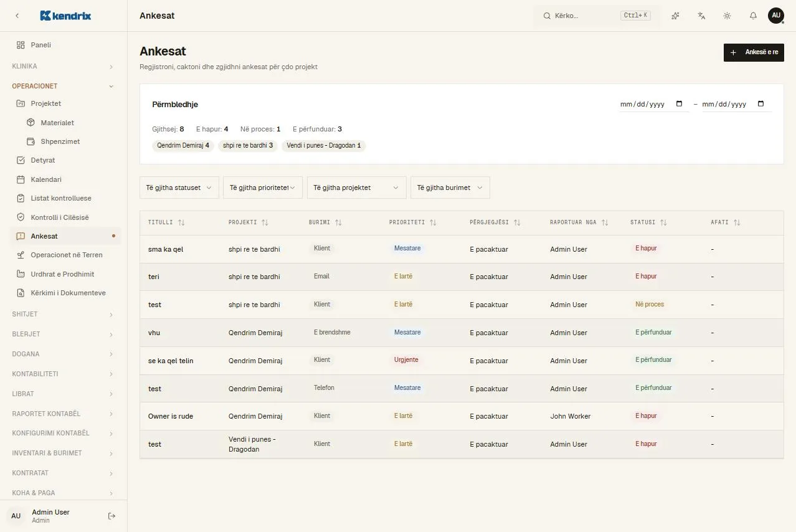Open the AU user avatar menu
The image size is (796, 532).
tap(776, 16)
